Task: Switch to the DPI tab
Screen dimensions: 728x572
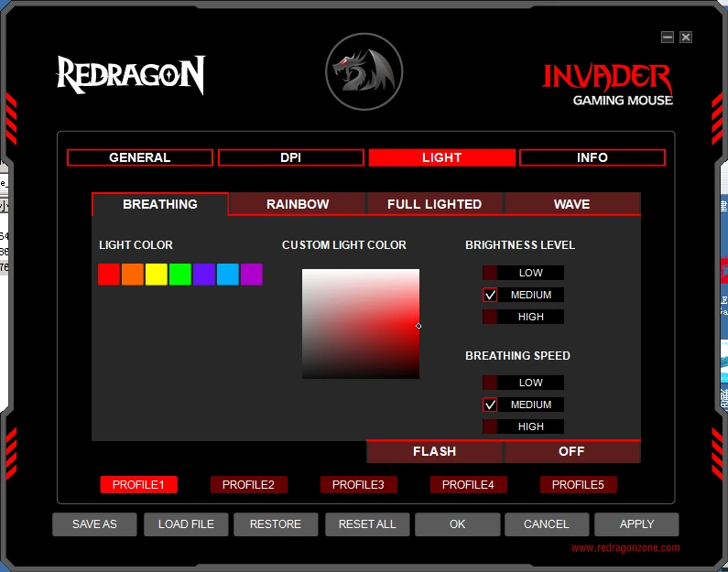Action: pyautogui.click(x=290, y=157)
